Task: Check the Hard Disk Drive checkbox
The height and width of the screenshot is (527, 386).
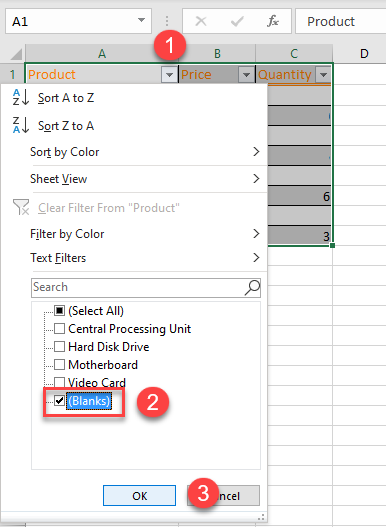Action: click(x=59, y=347)
